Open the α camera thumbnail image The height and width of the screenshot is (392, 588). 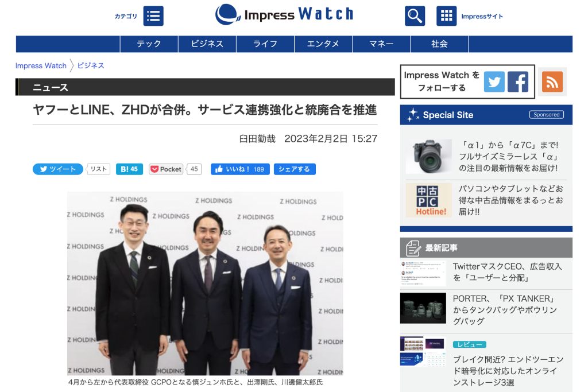click(x=428, y=156)
